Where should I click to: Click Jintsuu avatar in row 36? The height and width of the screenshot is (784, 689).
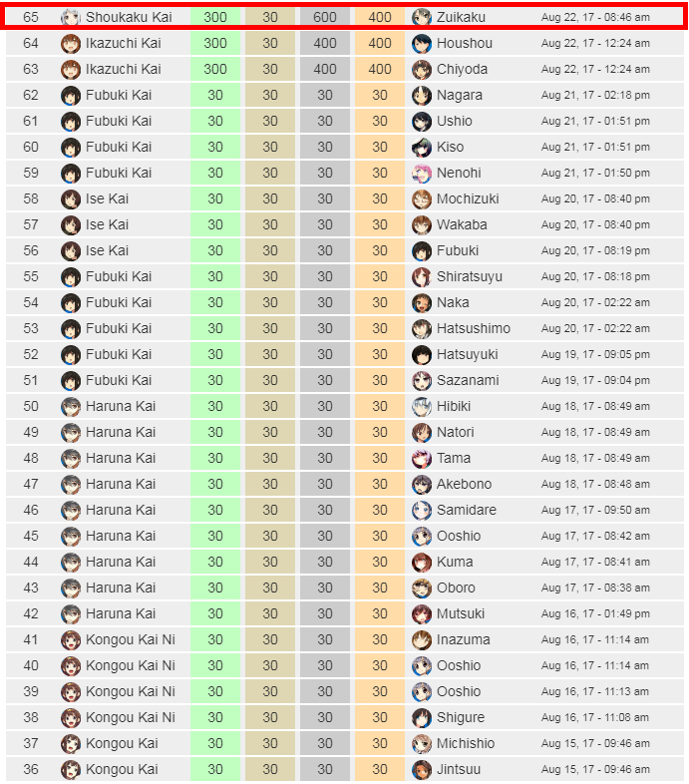point(422,769)
